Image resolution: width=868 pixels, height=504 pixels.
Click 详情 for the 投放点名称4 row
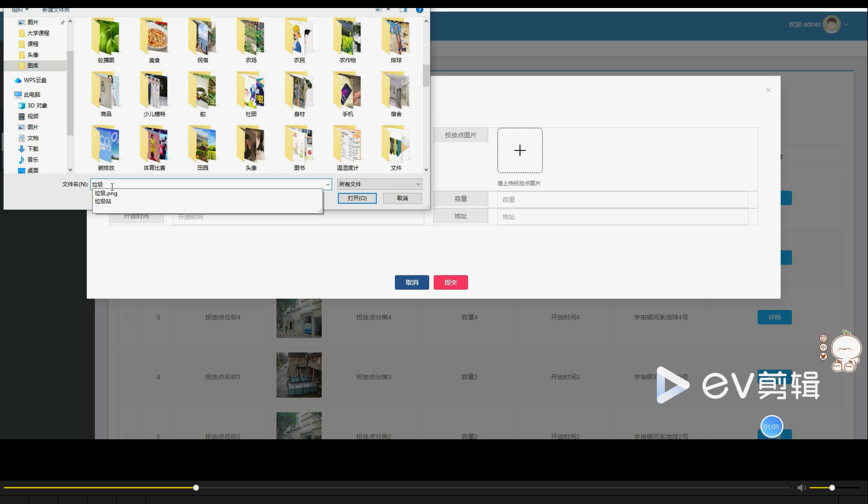click(775, 317)
